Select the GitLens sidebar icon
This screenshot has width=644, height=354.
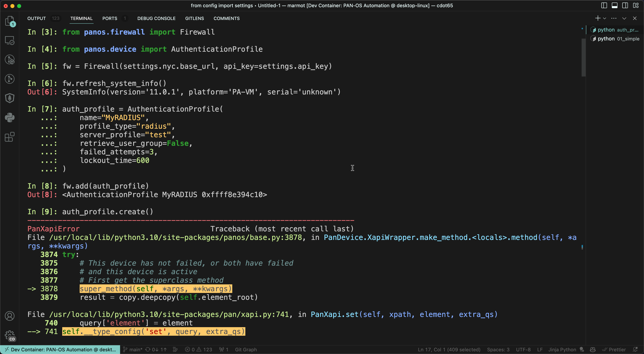pos(10,59)
